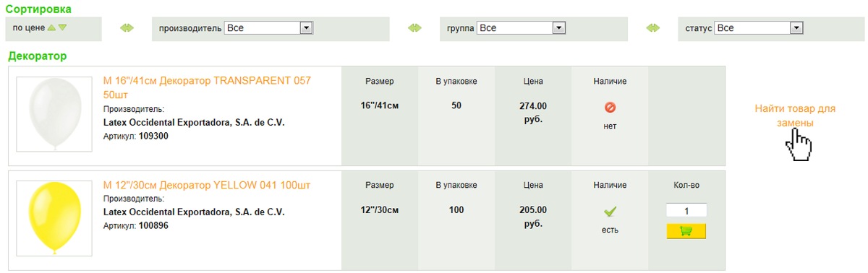Sort by price descending arrow

(63, 28)
